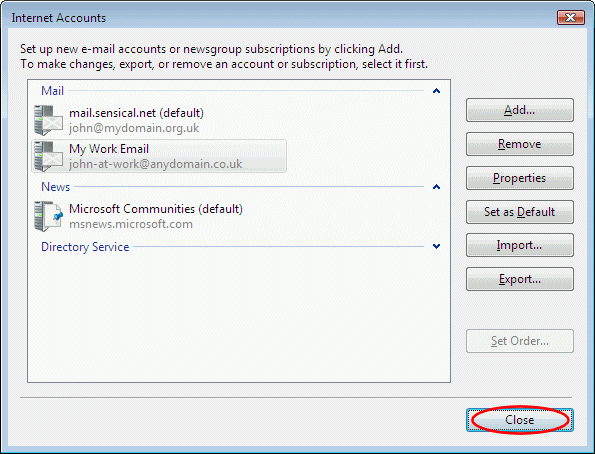Collapse the Mail section chevron
The image size is (595, 454).
pyautogui.click(x=436, y=91)
